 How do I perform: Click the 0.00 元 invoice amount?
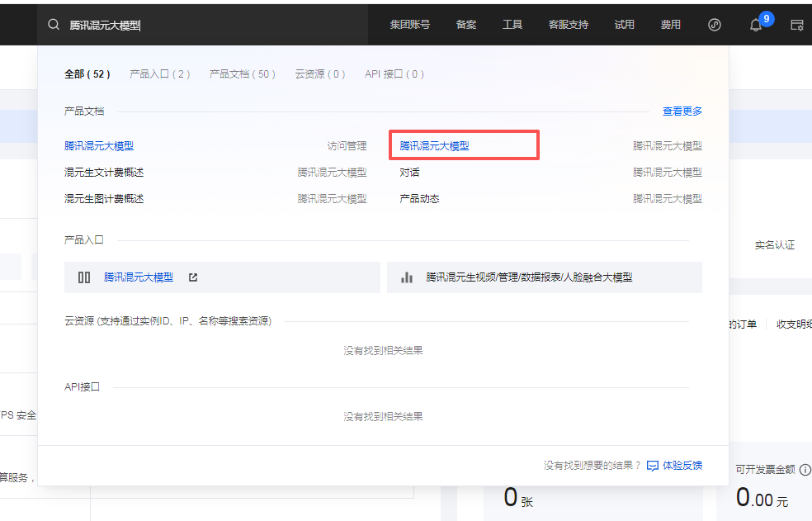[x=762, y=498]
